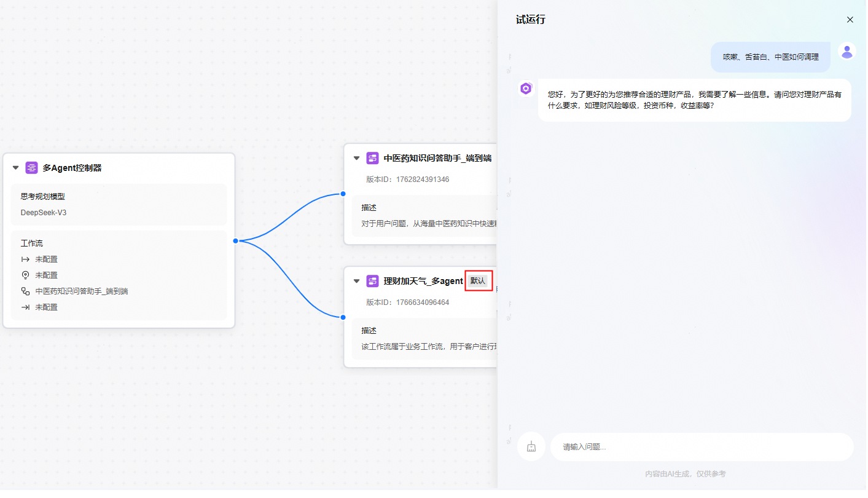Click the purple assistant avatar icon
The width and height of the screenshot is (868, 498).
click(526, 89)
